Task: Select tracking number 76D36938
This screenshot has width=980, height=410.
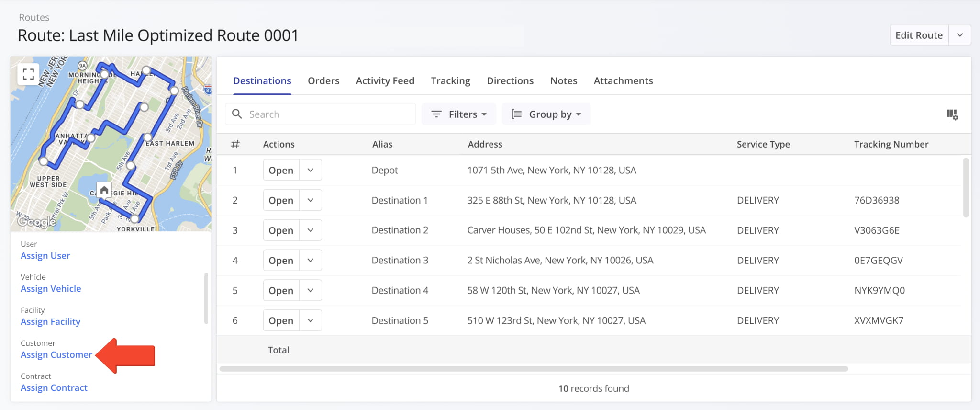Action: pos(877,200)
